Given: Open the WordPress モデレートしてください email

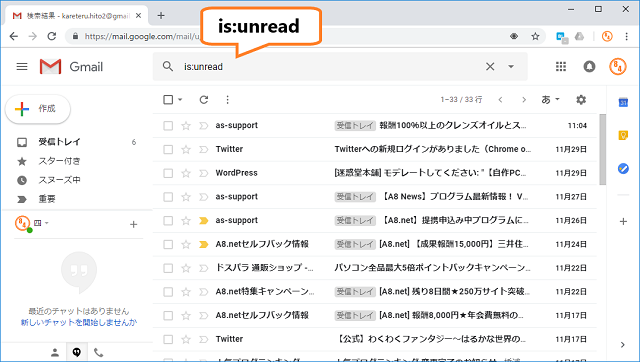Looking at the screenshot, I should 430,173.
